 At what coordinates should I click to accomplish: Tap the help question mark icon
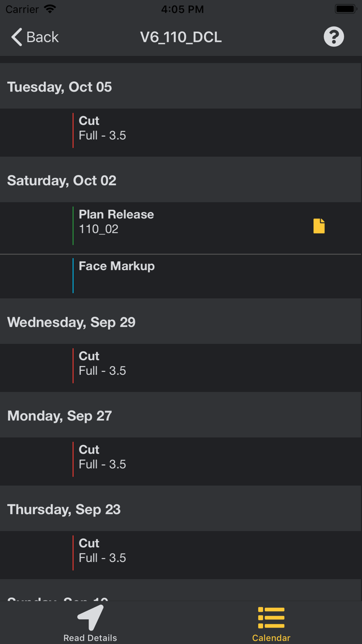(334, 37)
